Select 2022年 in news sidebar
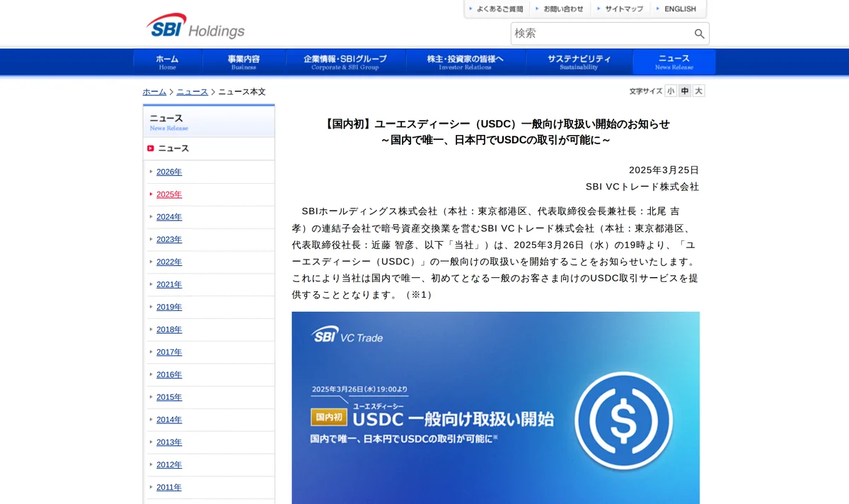This screenshot has height=504, width=849. (x=169, y=262)
